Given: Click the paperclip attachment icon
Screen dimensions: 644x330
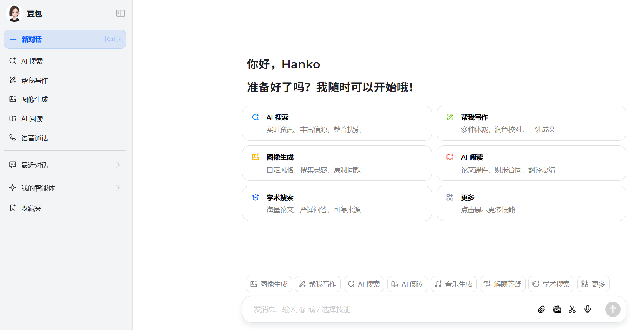Looking at the screenshot, I should (x=541, y=309).
